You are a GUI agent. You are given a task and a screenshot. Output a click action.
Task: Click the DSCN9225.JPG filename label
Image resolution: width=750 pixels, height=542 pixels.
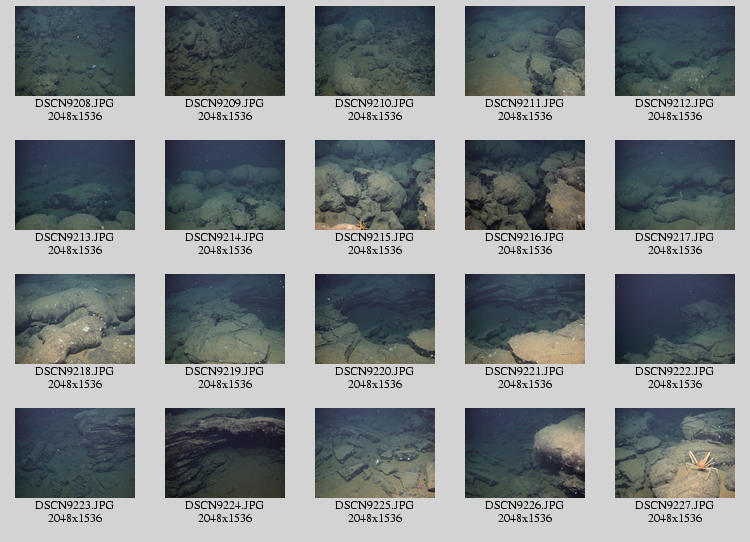[375, 505]
